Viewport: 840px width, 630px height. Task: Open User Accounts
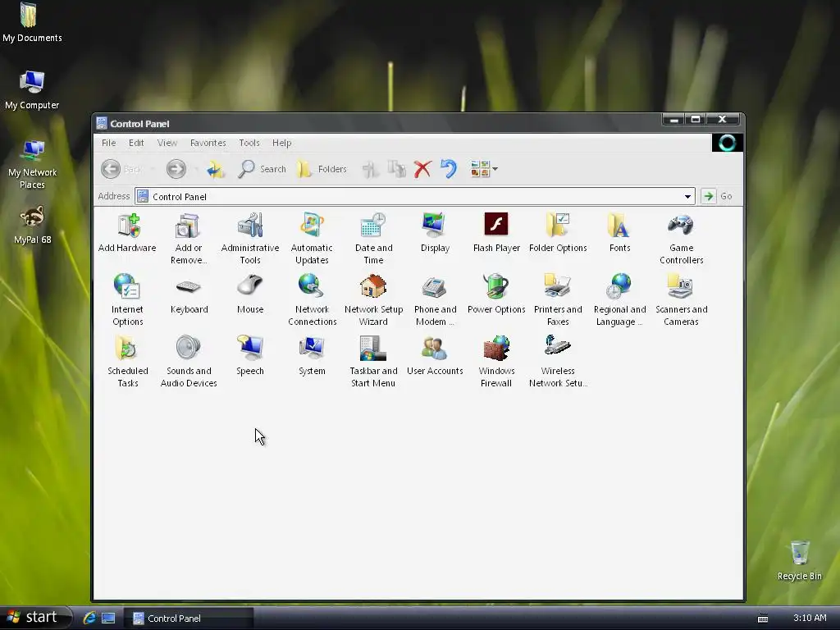435,356
